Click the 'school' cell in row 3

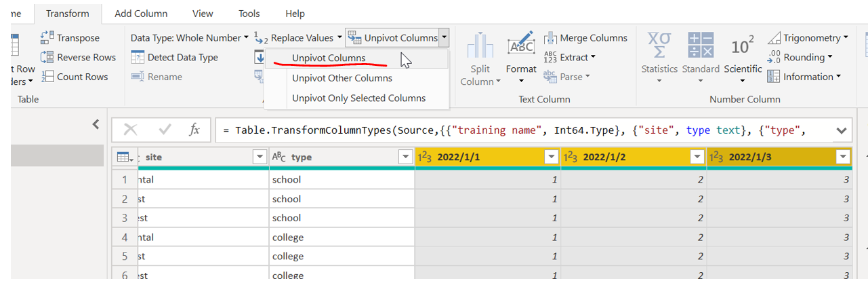[342, 218]
